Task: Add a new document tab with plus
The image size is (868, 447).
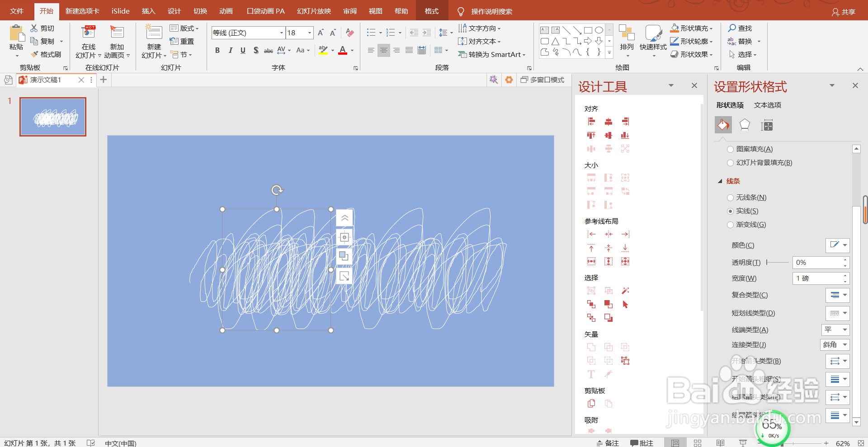Action: [x=104, y=80]
